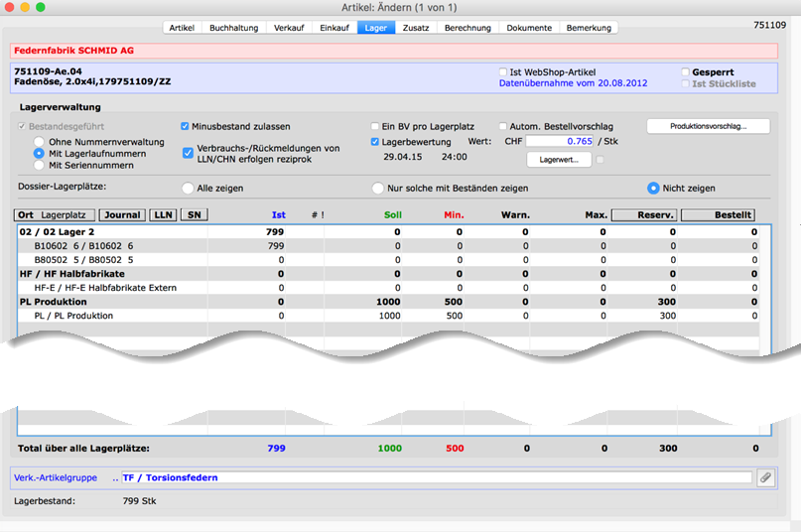Click the Reserv. column button

pos(642,214)
